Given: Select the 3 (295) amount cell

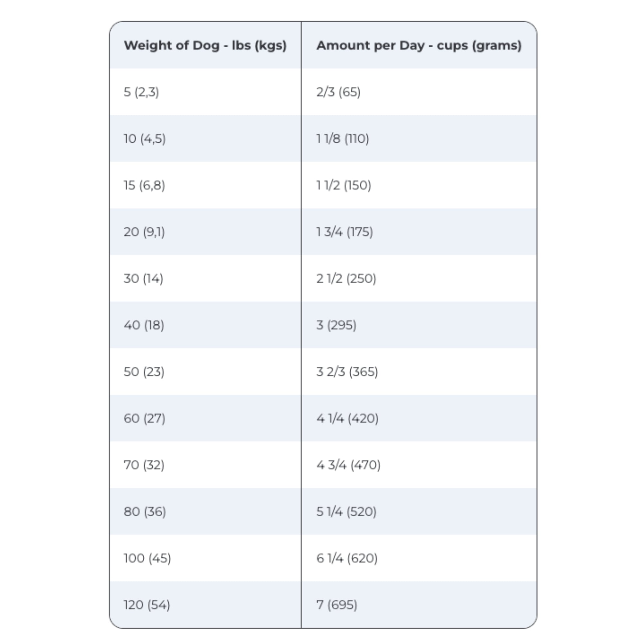Looking at the screenshot, I should tap(336, 325).
